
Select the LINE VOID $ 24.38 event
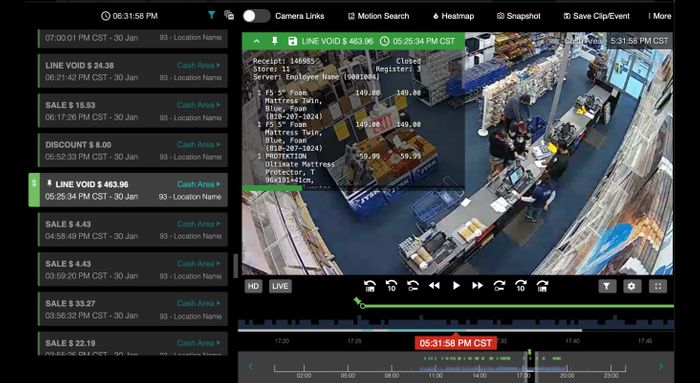point(133,71)
